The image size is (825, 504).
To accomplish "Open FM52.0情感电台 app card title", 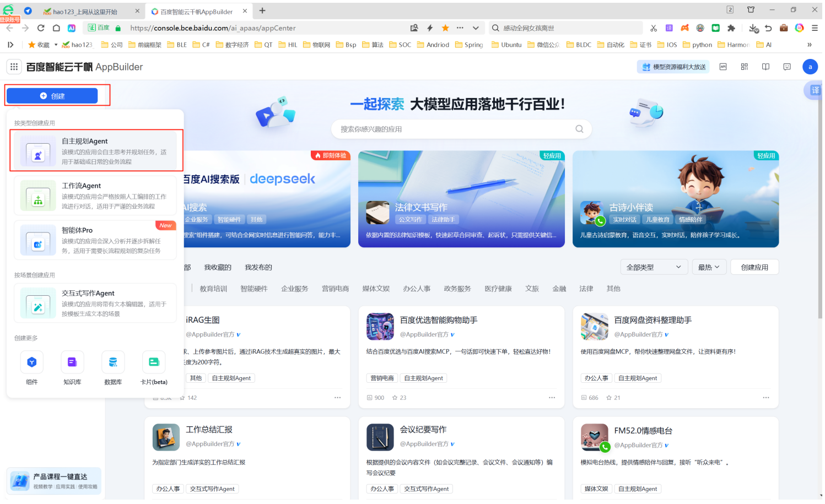I will [643, 431].
